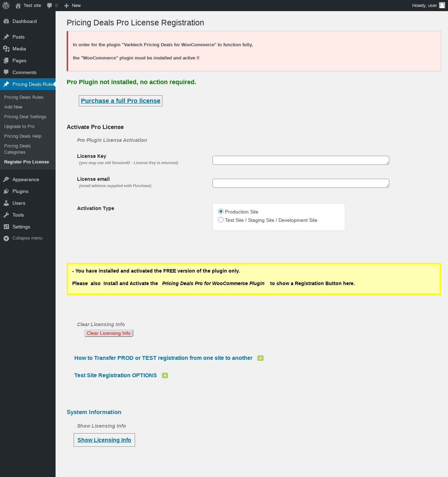Click the Settings sliders icon
Image resolution: width=448 pixels, height=477 pixels.
coord(6,227)
